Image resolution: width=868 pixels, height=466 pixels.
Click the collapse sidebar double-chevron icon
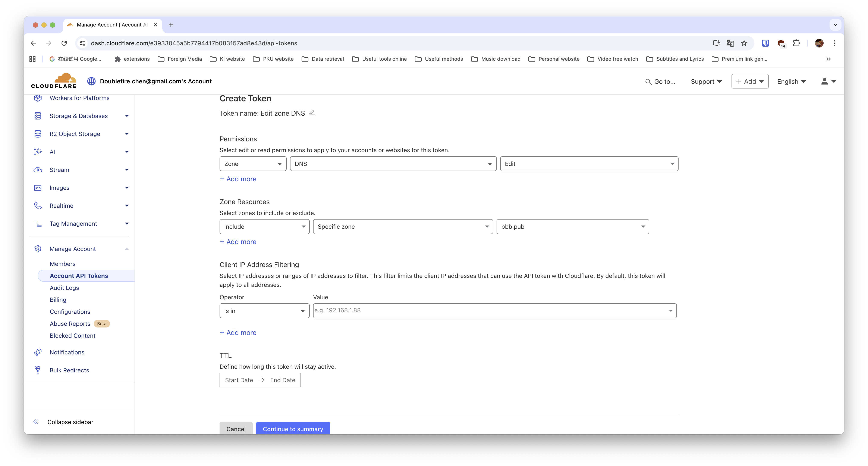[x=36, y=422]
